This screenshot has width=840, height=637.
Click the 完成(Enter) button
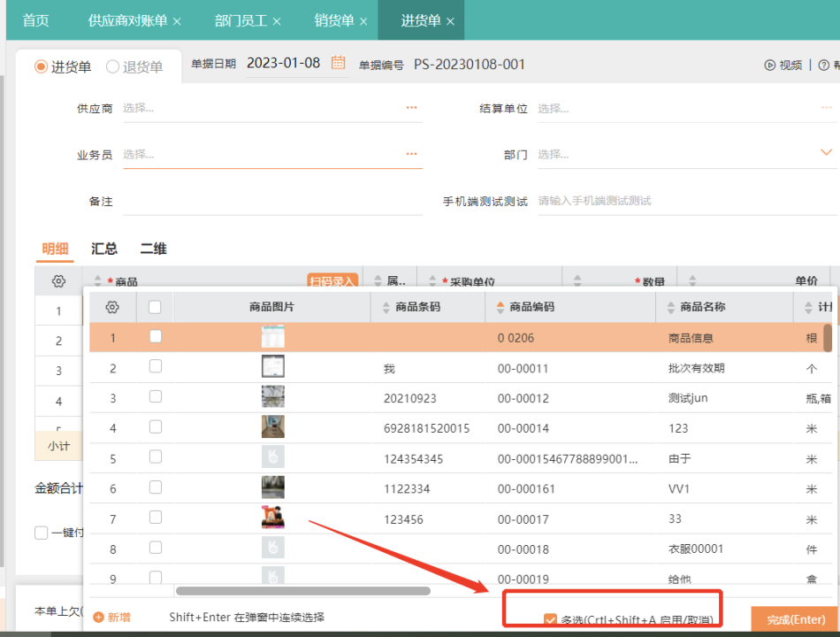pos(794,620)
